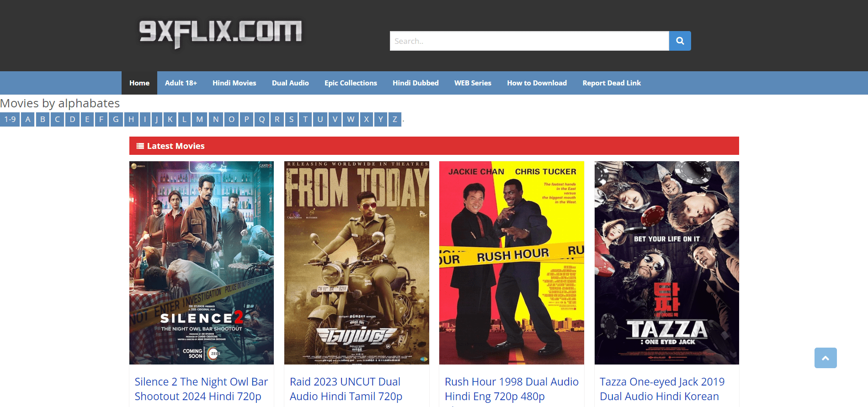The width and height of the screenshot is (868, 407).
Task: Filter movies by letter E
Action: (x=87, y=119)
